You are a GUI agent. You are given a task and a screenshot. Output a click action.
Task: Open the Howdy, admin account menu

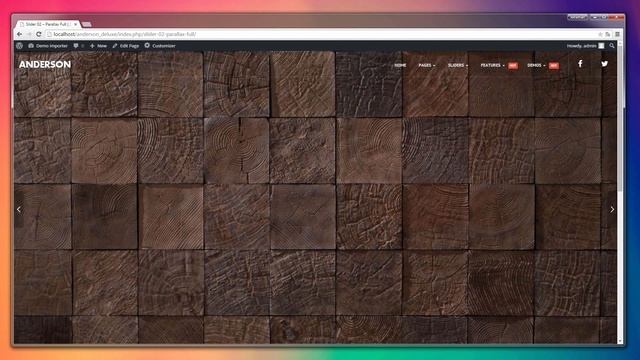point(585,46)
